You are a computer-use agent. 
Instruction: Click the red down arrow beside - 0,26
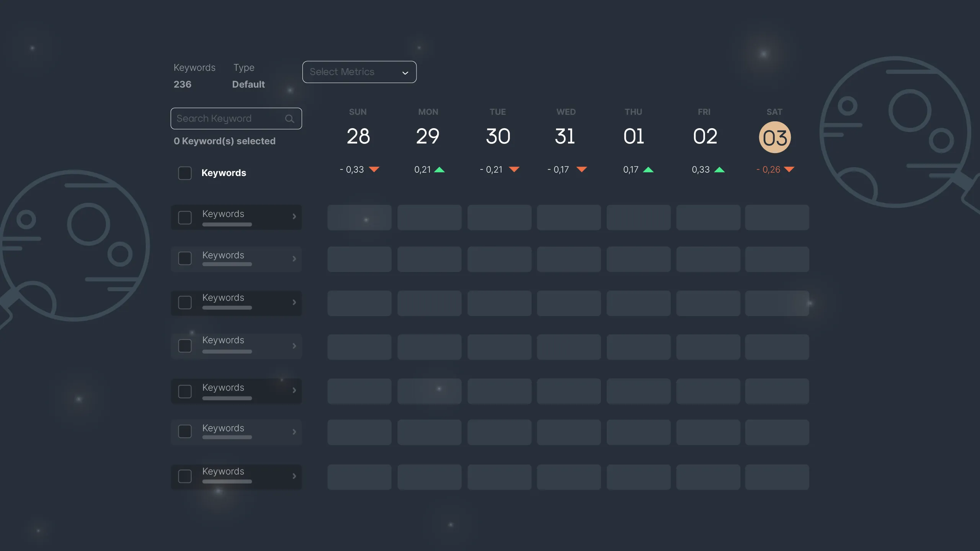coord(789,170)
